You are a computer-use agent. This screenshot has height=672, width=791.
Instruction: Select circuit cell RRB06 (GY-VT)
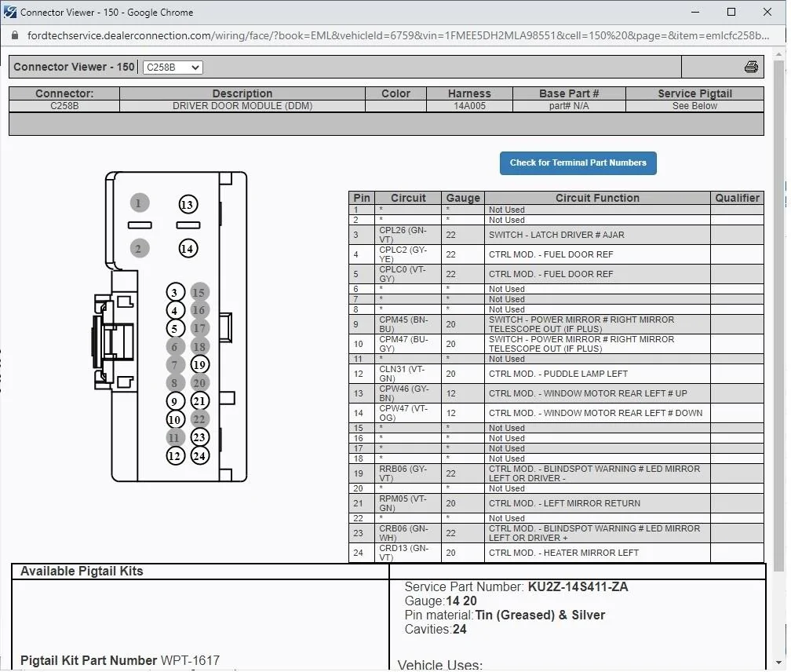[408, 473]
